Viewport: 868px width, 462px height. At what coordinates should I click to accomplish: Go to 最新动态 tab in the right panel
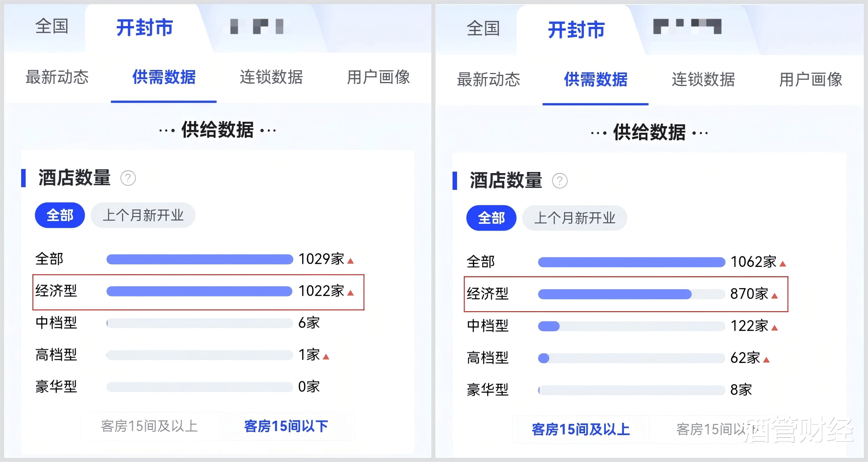coord(488,80)
